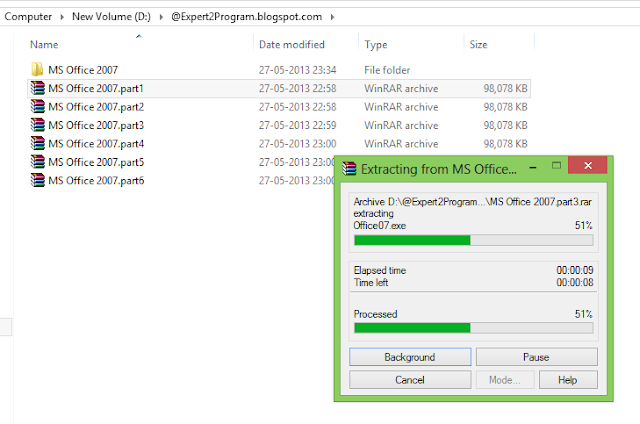This screenshot has width=640, height=424.
Task: Sort files by the Type column header
Action: tap(376, 44)
